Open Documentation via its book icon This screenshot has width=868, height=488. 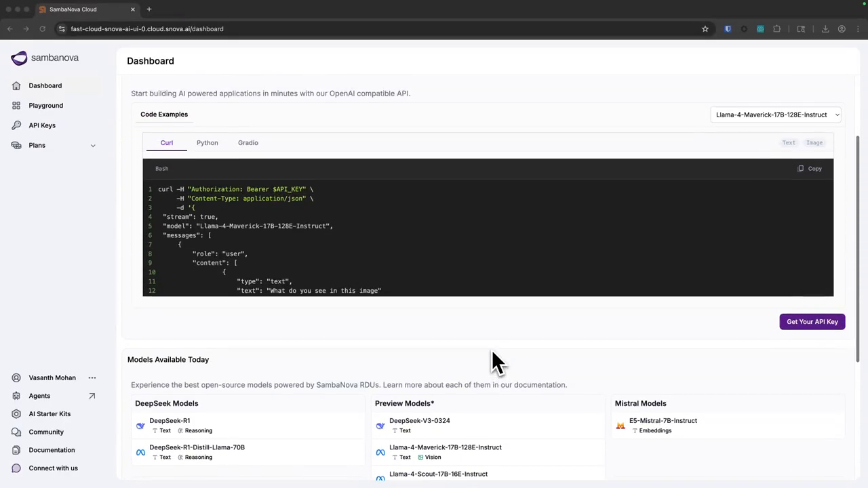click(x=16, y=450)
